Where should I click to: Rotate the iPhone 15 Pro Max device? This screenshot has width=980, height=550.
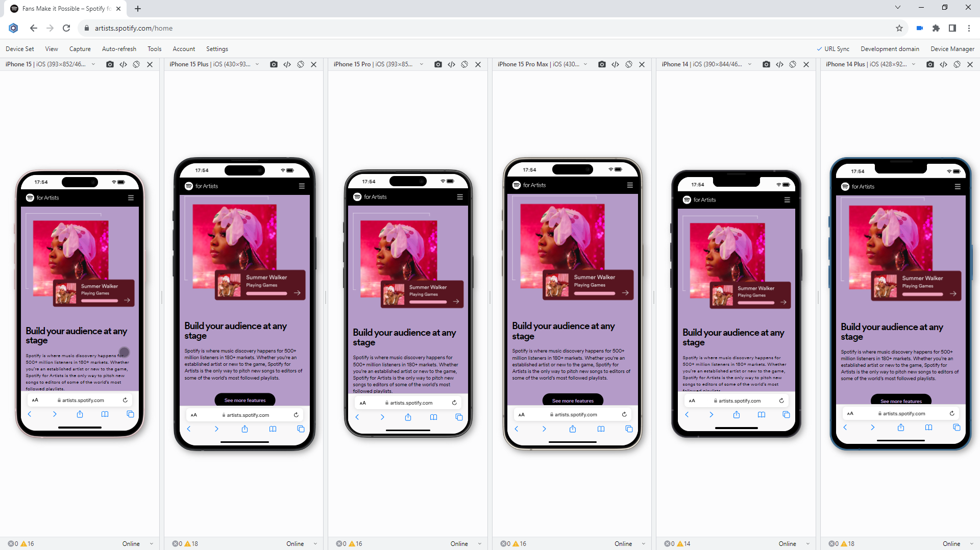(629, 64)
